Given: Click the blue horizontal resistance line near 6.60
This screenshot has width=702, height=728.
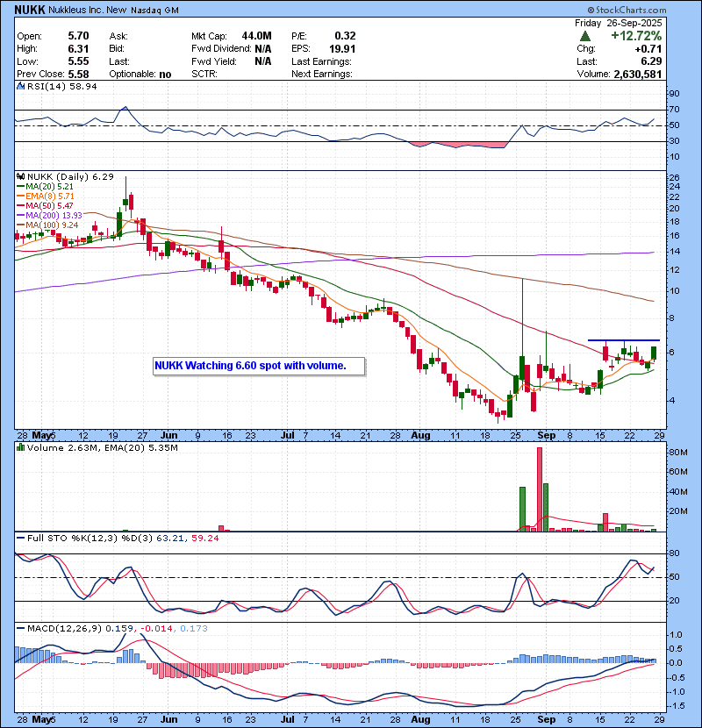Looking at the screenshot, I should pos(624,340).
